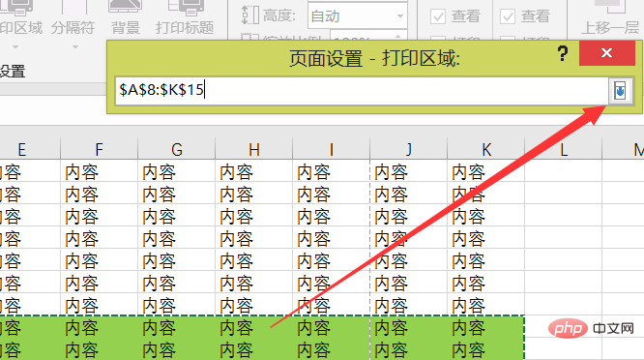The image size is (644, 360).
Task: Toggle the second 查看 checkbox
Action: (x=508, y=16)
